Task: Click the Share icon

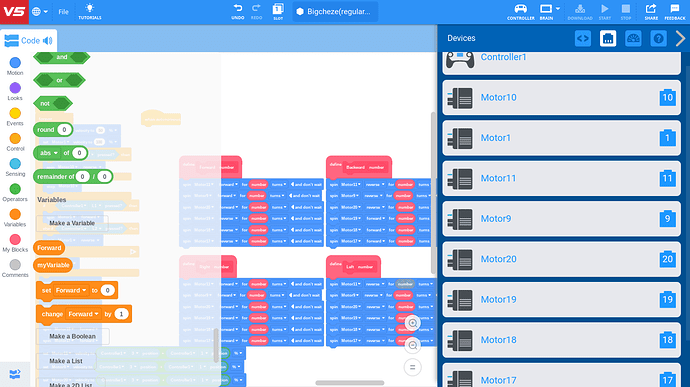Action: pyautogui.click(x=651, y=9)
